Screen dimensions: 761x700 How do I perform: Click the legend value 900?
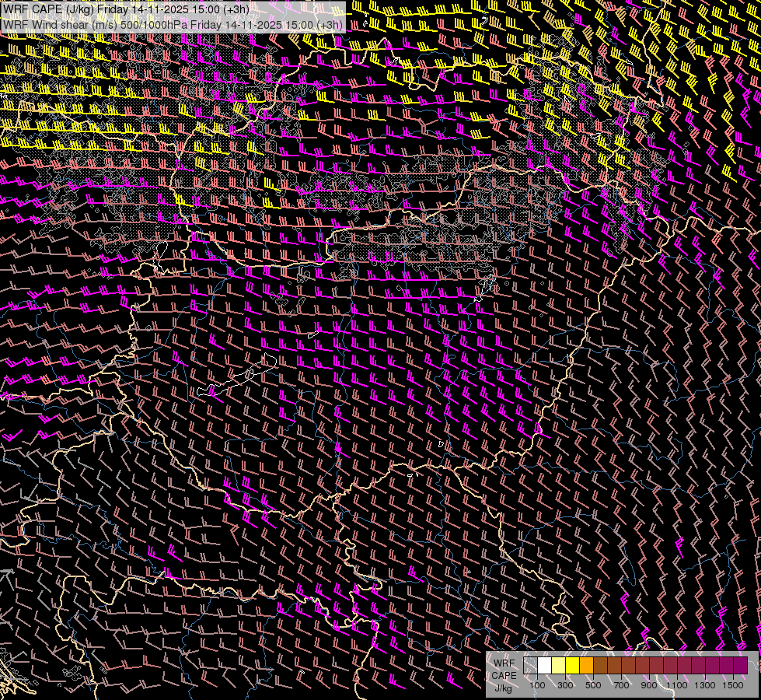coord(649,685)
